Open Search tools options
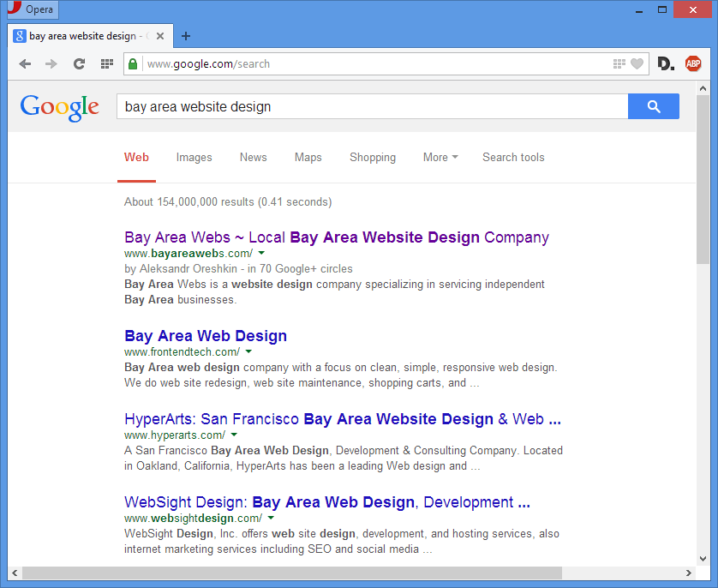 (x=513, y=157)
